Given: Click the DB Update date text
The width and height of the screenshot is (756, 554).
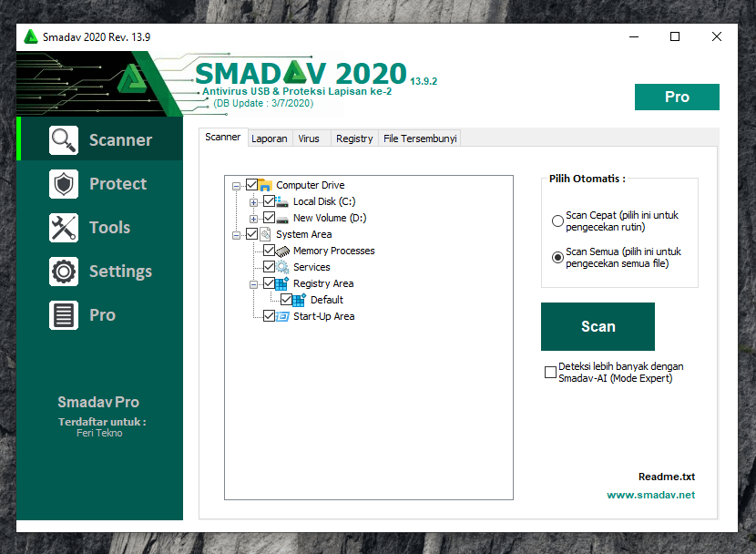Looking at the screenshot, I should (263, 103).
